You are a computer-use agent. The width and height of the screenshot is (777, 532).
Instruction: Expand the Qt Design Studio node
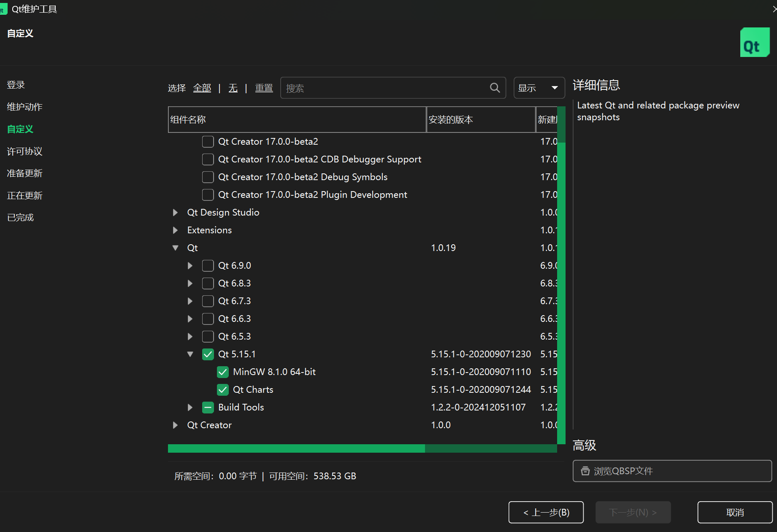click(x=175, y=213)
